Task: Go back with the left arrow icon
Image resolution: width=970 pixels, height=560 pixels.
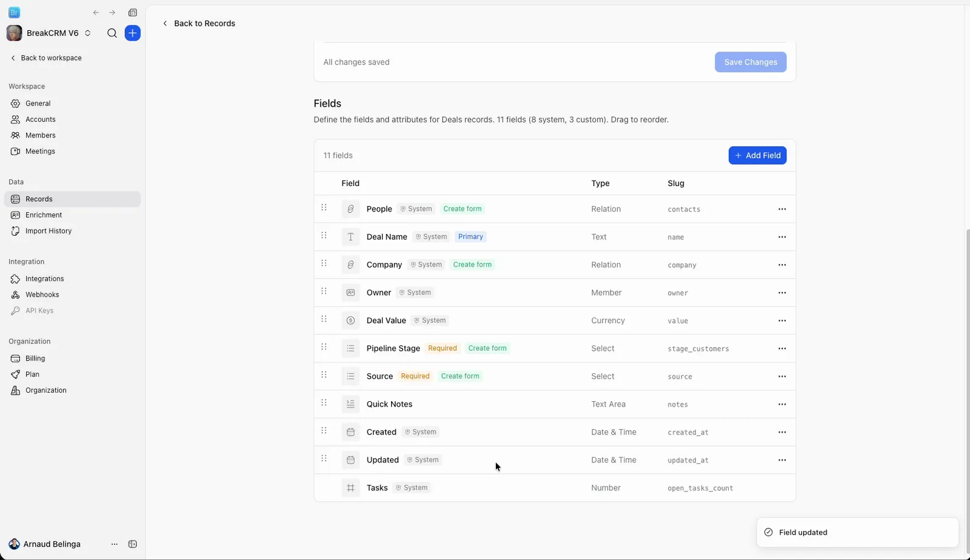Action: point(96,13)
